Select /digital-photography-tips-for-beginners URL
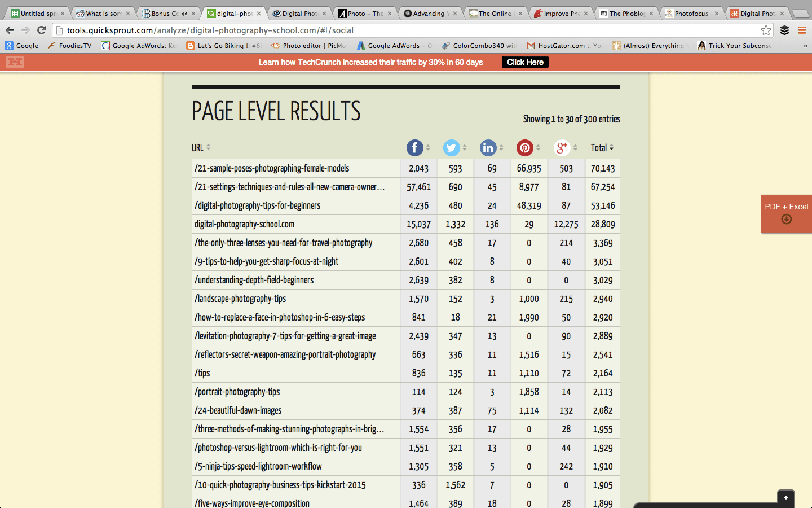812x508 pixels. tap(258, 205)
